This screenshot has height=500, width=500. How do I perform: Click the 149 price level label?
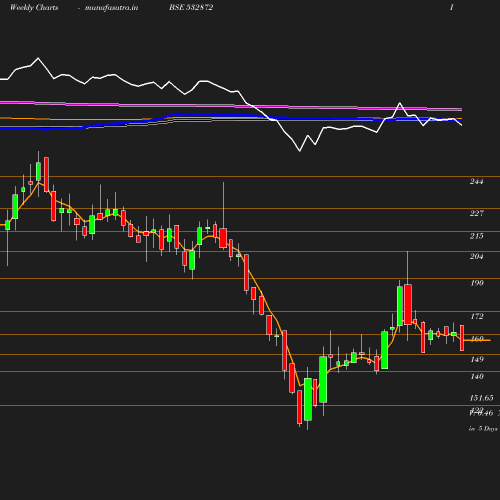[477, 359]
